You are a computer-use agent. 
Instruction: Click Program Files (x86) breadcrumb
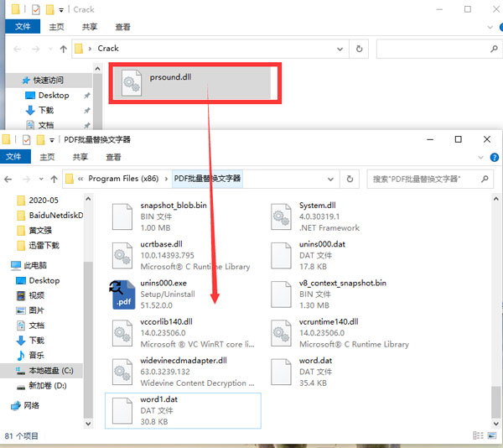tap(123, 179)
